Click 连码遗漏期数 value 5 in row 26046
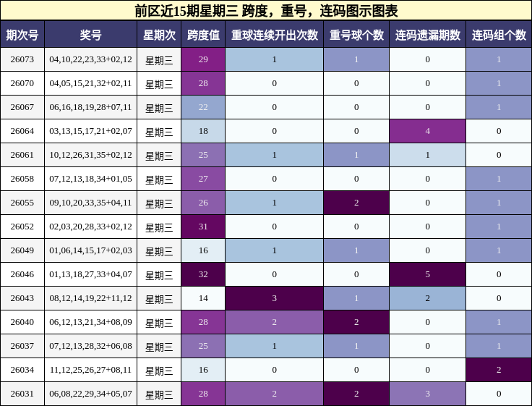Viewport: 532px width, 406px height. [x=427, y=274]
